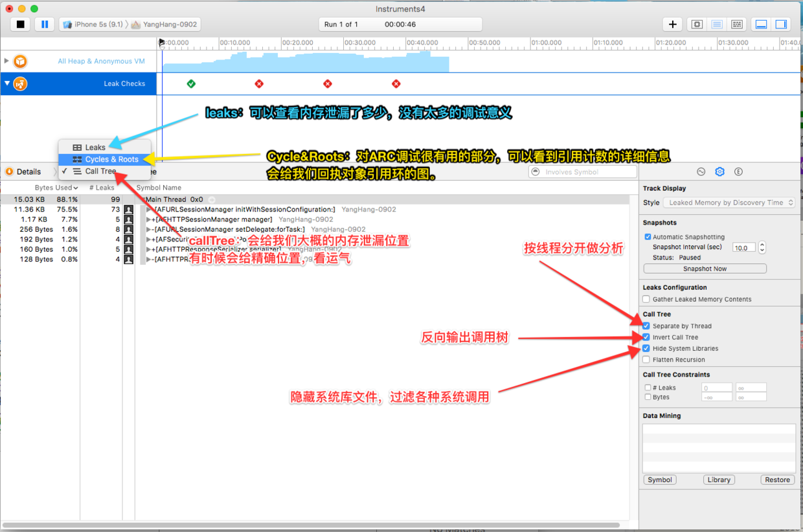This screenshot has height=532, width=803.
Task: Expand the AFURLSessionManager initWithSessionConfiguration row
Action: 150,210
